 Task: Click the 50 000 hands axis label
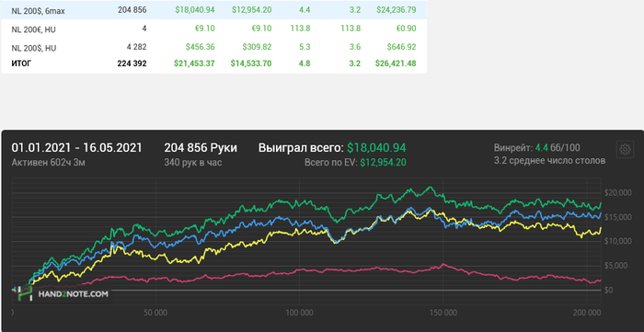pyautogui.click(x=156, y=313)
